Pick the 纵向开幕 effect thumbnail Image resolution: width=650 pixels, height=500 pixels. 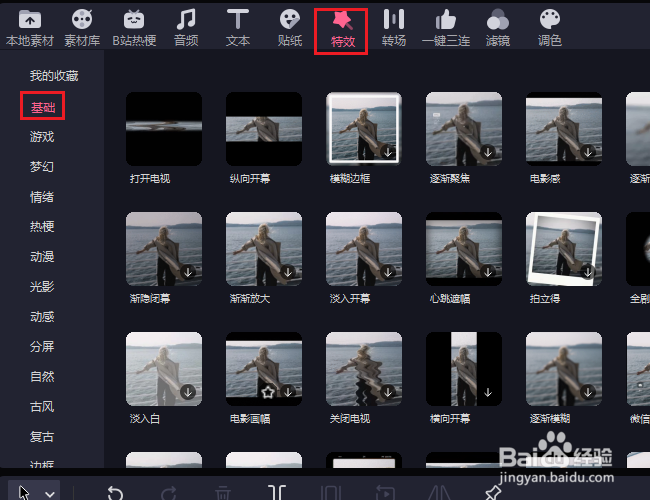coord(264,129)
